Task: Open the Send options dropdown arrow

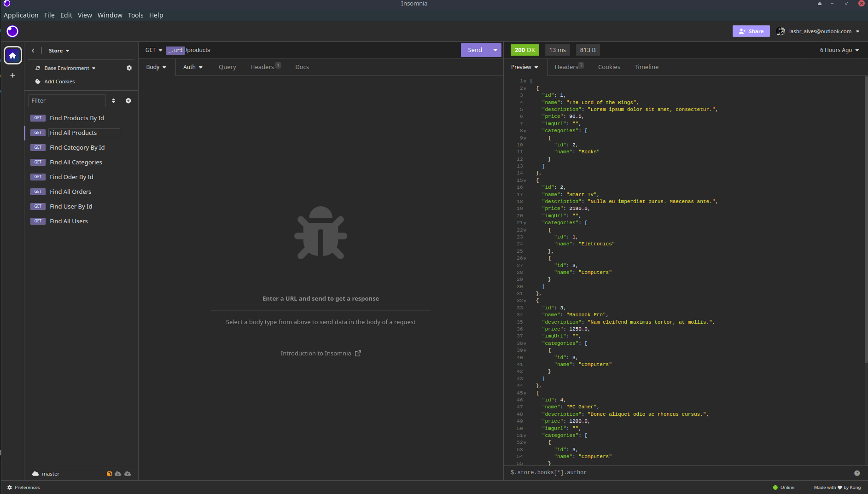Action: (495, 50)
